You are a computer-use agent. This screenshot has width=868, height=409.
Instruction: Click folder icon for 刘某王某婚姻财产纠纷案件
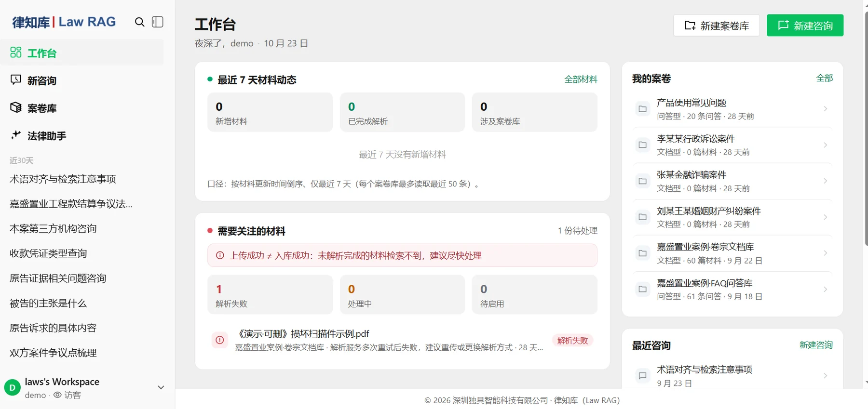643,217
